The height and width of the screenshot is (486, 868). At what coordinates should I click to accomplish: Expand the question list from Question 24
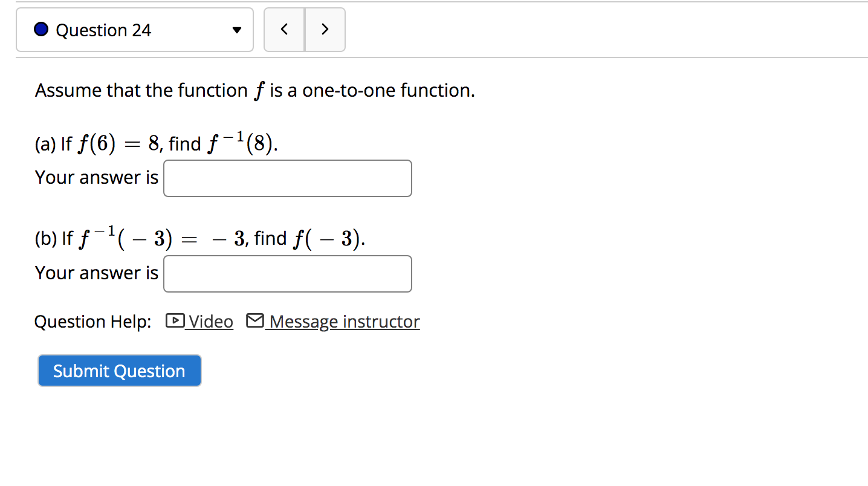click(x=134, y=29)
